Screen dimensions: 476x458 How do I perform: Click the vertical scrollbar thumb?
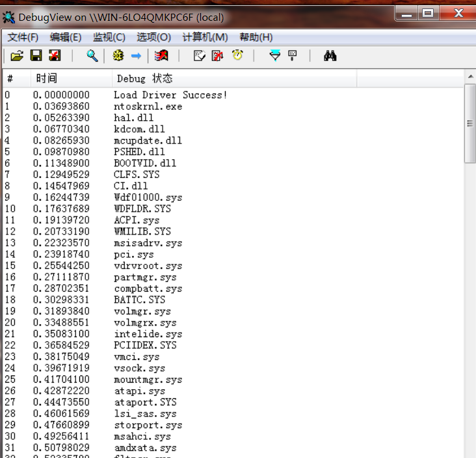pyautogui.click(x=470, y=123)
